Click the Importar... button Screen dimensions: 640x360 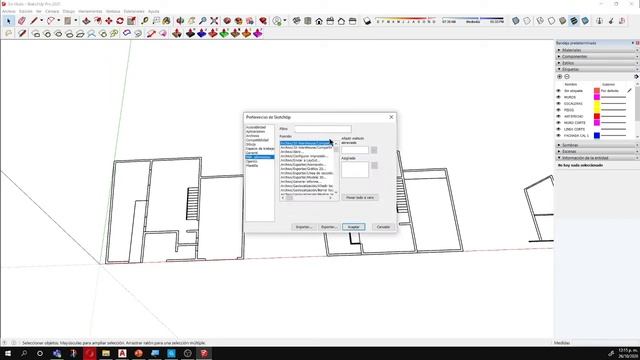tap(304, 227)
